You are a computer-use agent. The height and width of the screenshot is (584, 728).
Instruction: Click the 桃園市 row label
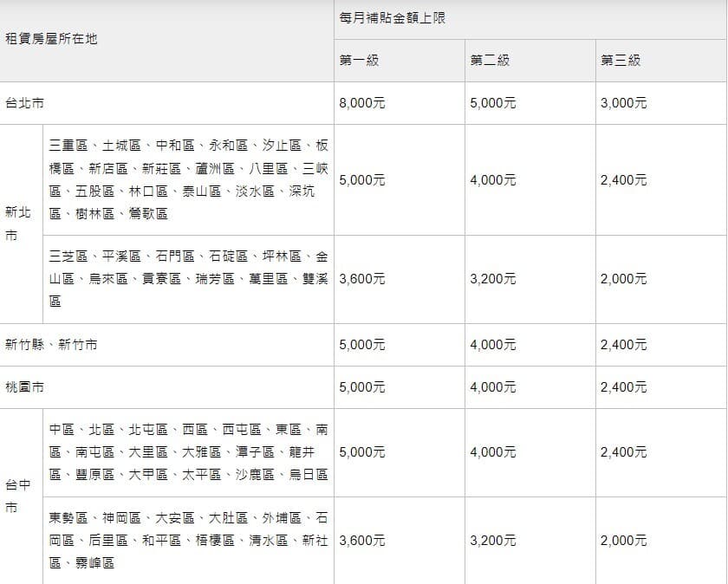(x=24, y=387)
